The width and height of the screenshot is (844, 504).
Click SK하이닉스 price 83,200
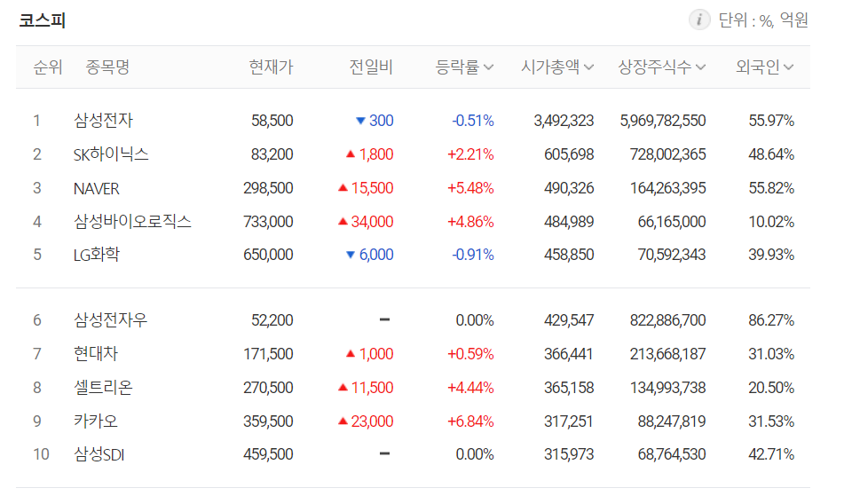(x=272, y=154)
